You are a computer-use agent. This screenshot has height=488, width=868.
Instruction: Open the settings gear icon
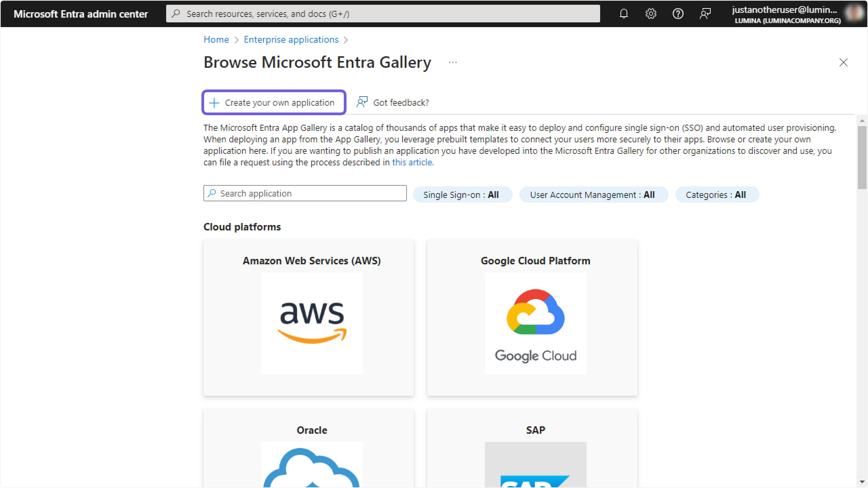pos(651,14)
